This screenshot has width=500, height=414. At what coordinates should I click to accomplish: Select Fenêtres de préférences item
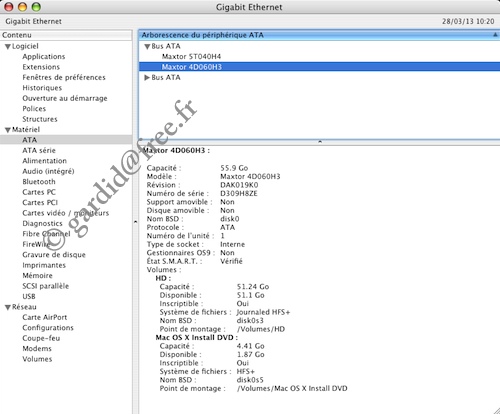click(64, 77)
